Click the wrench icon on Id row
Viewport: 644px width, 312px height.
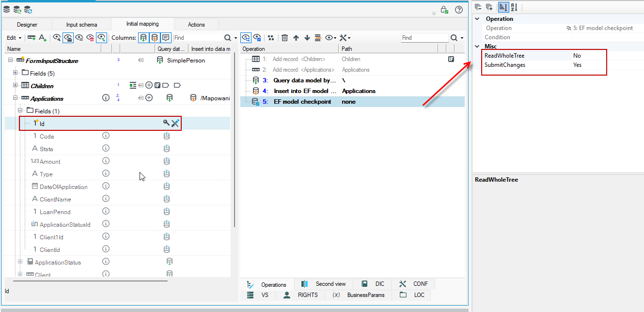coord(175,124)
